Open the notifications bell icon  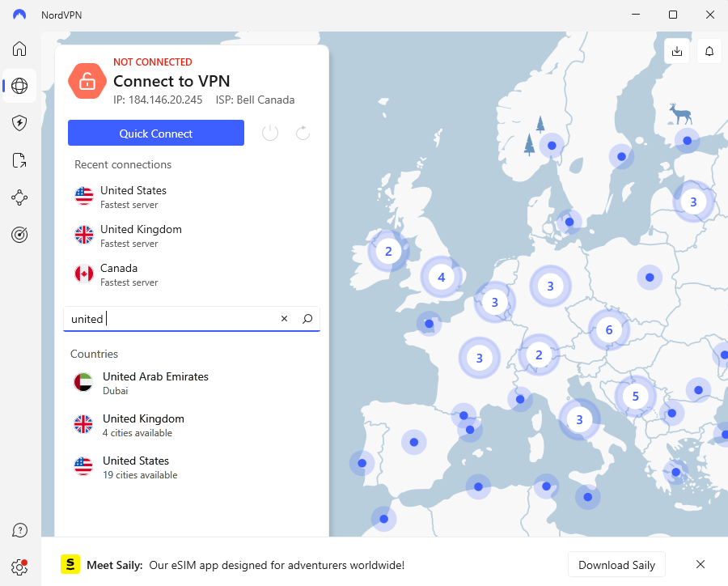709,51
